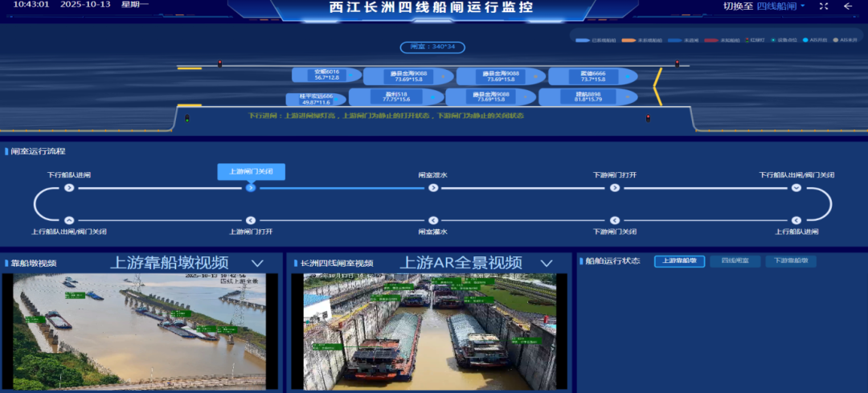Screen dimensions: 868x393
Task: Click the fullscreen expand icon in header
Action: click(824, 6)
